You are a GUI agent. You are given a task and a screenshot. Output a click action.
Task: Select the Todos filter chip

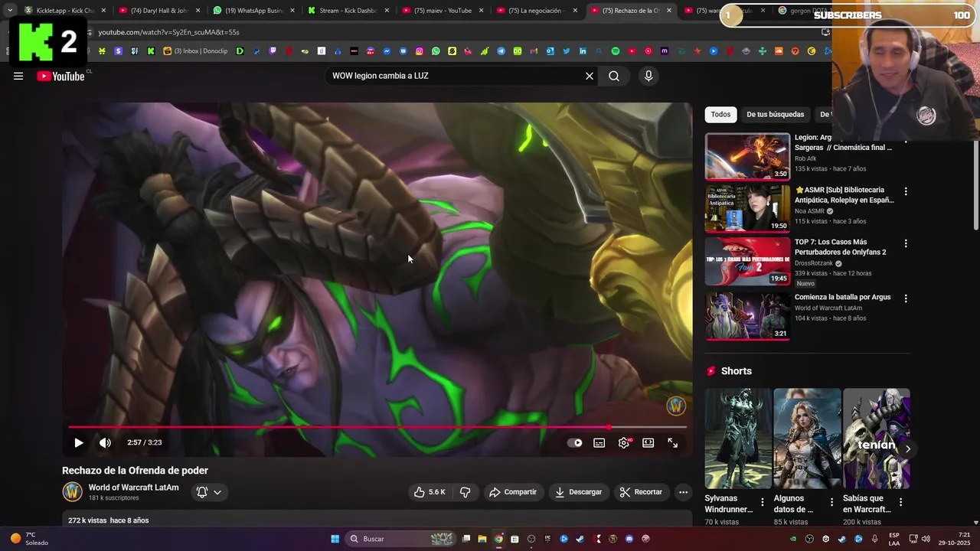(720, 114)
